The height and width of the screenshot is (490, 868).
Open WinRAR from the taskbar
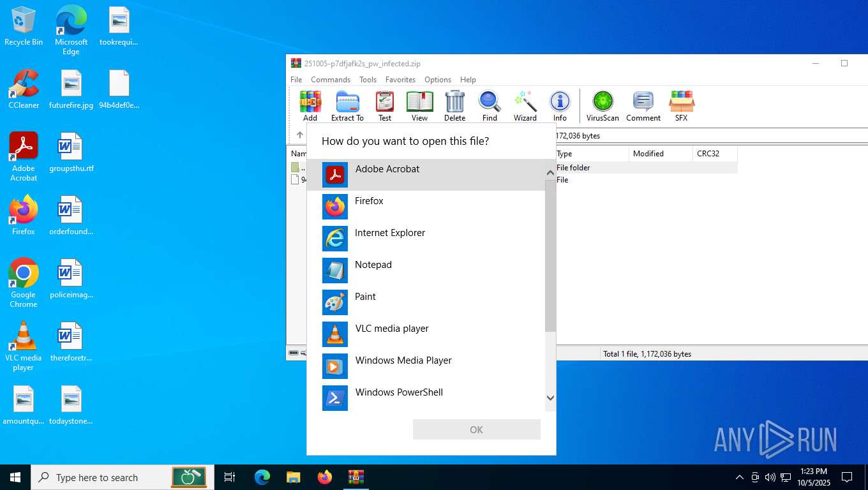355,477
